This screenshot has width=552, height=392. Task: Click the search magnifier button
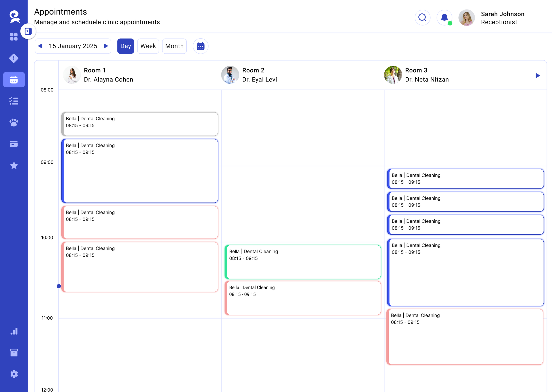(x=422, y=18)
